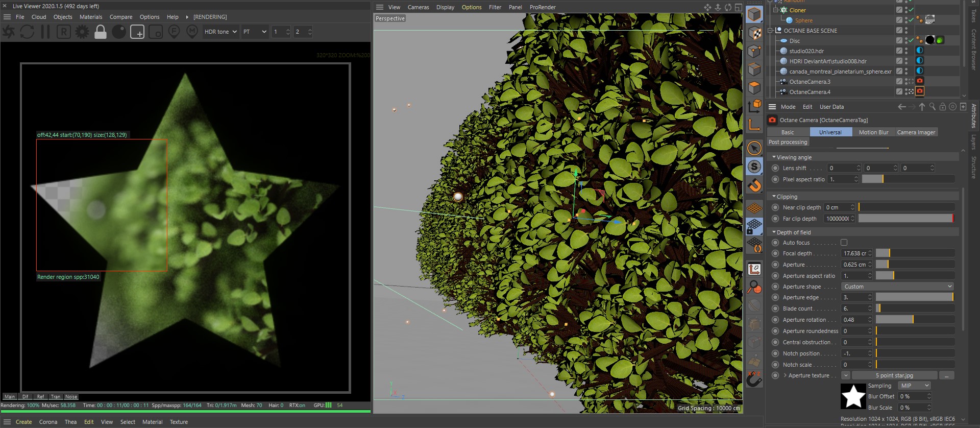
Task: Open the Aperture shape Custom dropdown
Action: 897,287
